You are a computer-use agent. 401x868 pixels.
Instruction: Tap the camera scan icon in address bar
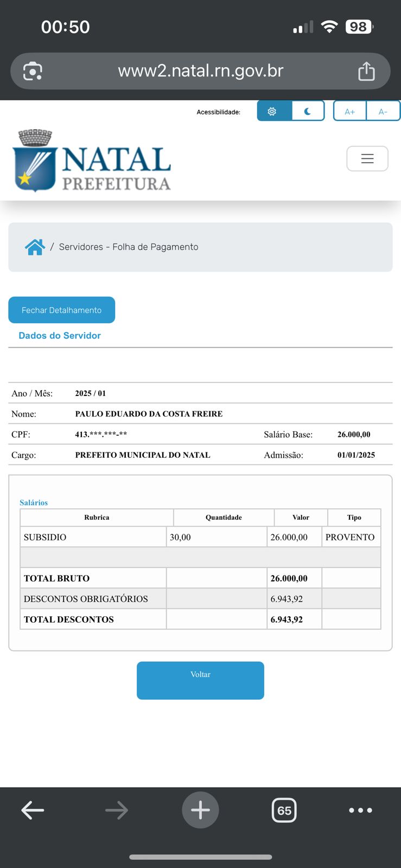33,71
